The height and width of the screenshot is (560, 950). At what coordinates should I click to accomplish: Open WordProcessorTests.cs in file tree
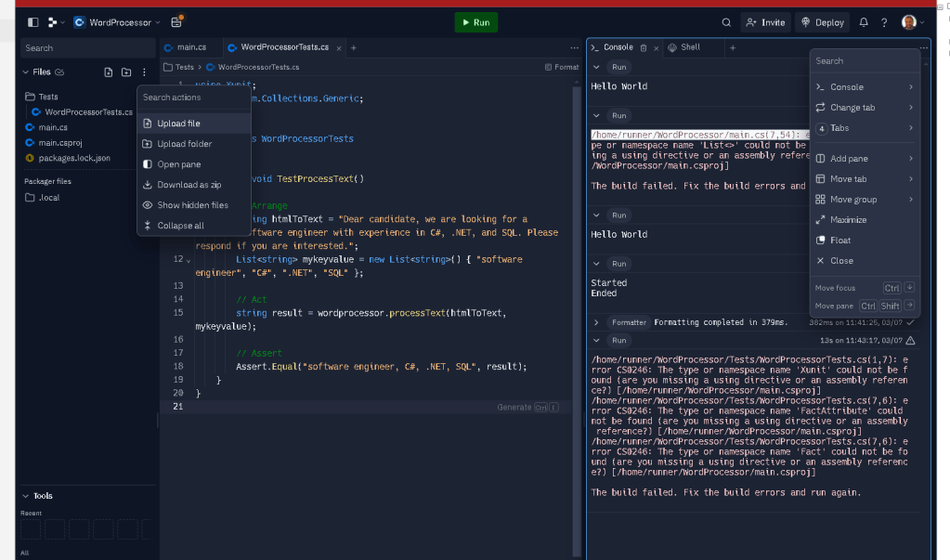(x=83, y=112)
